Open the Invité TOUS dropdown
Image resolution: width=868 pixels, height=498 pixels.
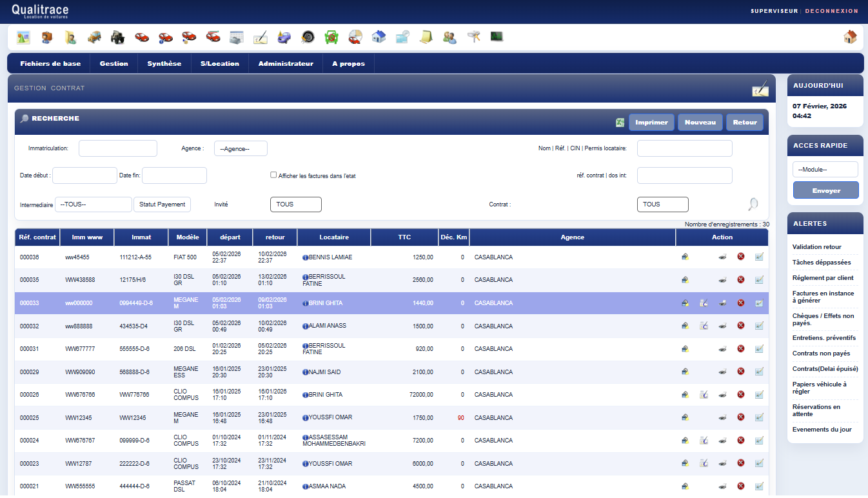pyautogui.click(x=296, y=204)
